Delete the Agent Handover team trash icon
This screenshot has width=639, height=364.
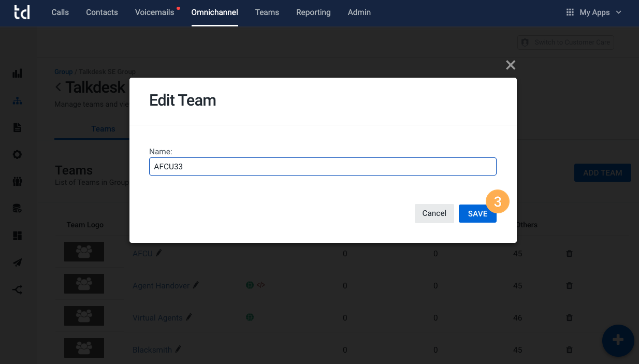570,286
